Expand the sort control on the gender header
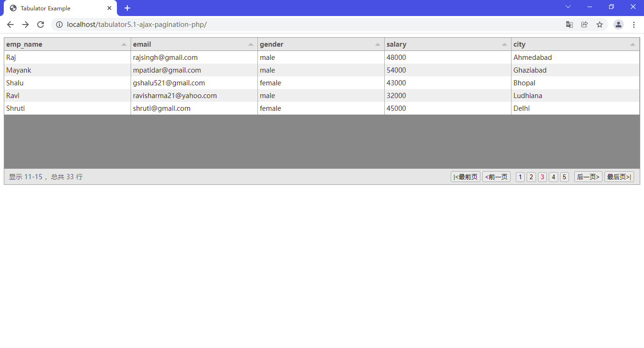644x348 pixels. tap(378, 44)
